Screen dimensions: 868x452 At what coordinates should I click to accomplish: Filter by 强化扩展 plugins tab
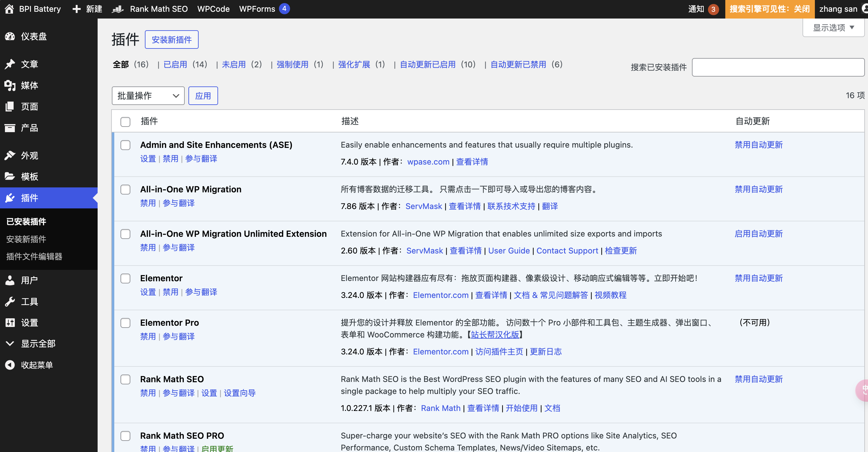pos(354,64)
